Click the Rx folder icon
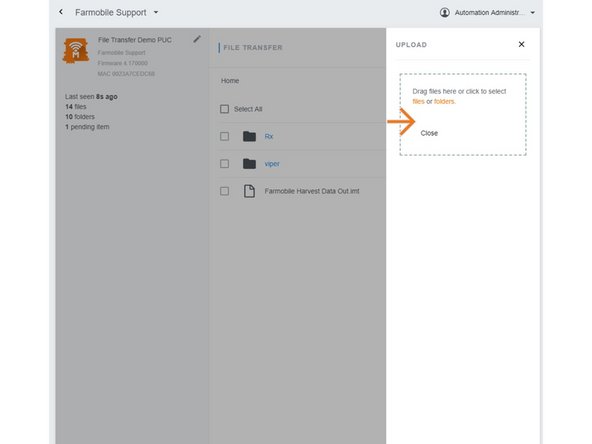 pos(249,136)
